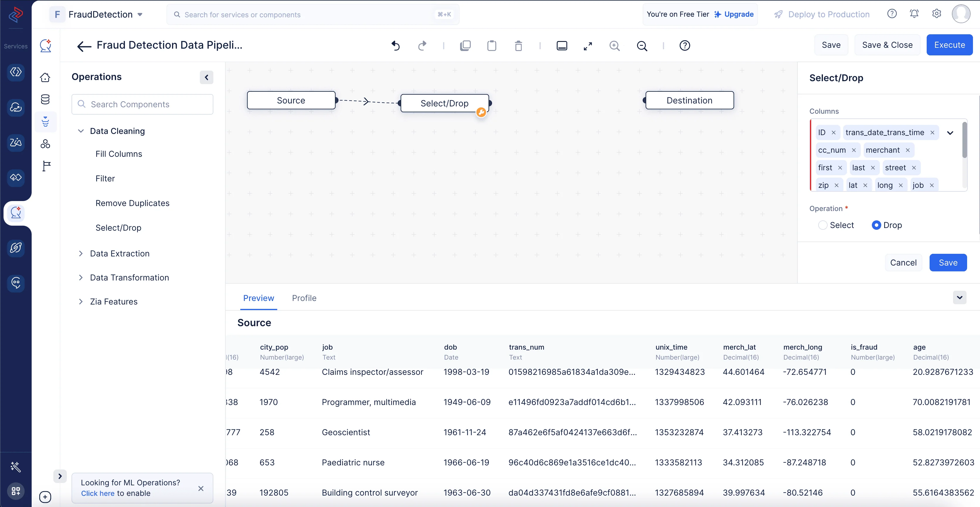The height and width of the screenshot is (507, 980).
Task: Go back using the left arrow
Action: [x=84, y=46]
